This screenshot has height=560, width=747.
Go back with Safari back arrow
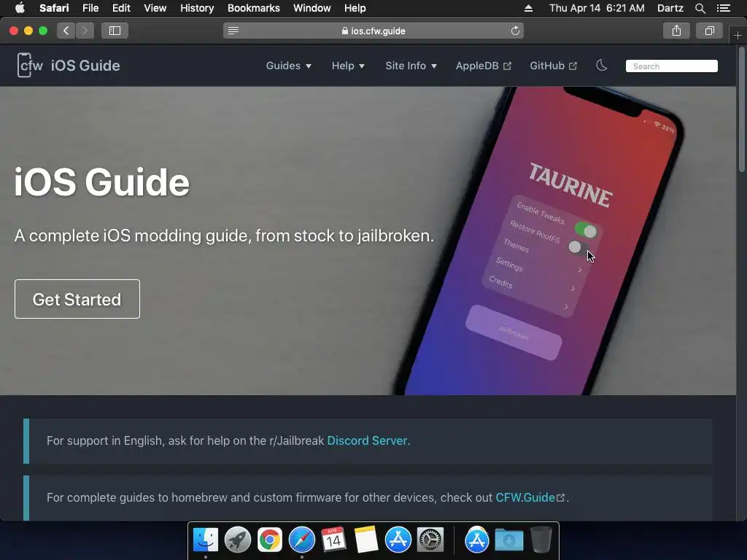click(x=66, y=31)
